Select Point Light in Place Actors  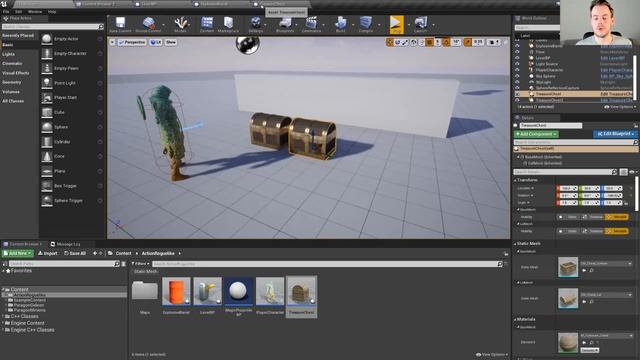(x=72, y=83)
